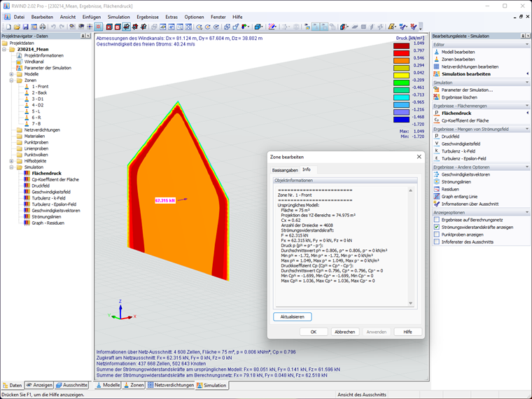This screenshot has width=532, height=399.
Task: Click the dark red 1.049 legend swatch
Action: 401,45
